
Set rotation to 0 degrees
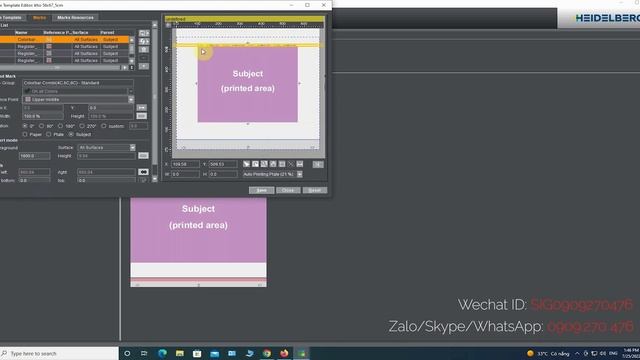[x=25, y=126]
